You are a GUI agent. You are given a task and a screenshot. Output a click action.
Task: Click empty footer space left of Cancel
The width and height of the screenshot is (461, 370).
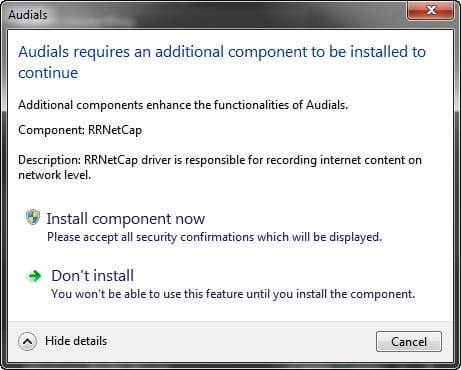pos(240,342)
